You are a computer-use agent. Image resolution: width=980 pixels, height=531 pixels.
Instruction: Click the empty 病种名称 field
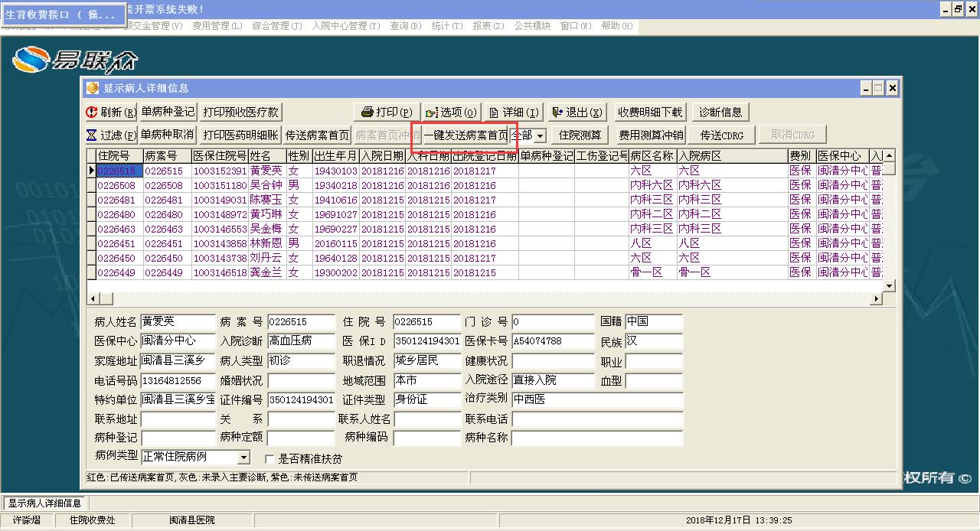point(597,438)
